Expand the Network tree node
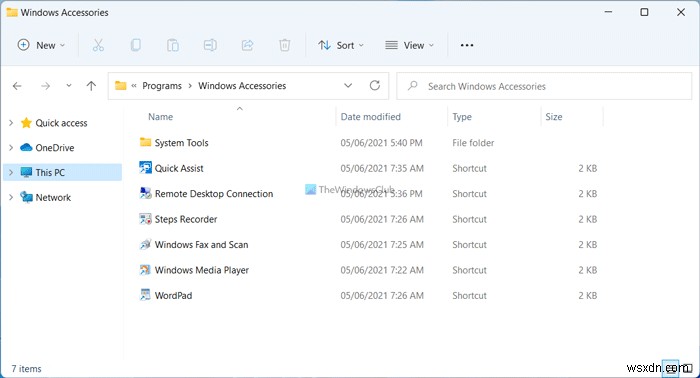This screenshot has height=378, width=700. [11, 197]
